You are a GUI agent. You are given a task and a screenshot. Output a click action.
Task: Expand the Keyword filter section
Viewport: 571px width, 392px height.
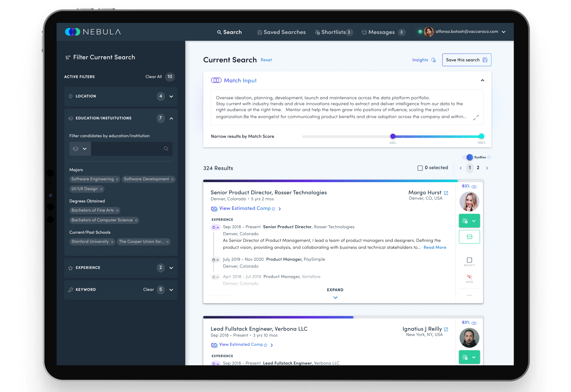tap(171, 290)
